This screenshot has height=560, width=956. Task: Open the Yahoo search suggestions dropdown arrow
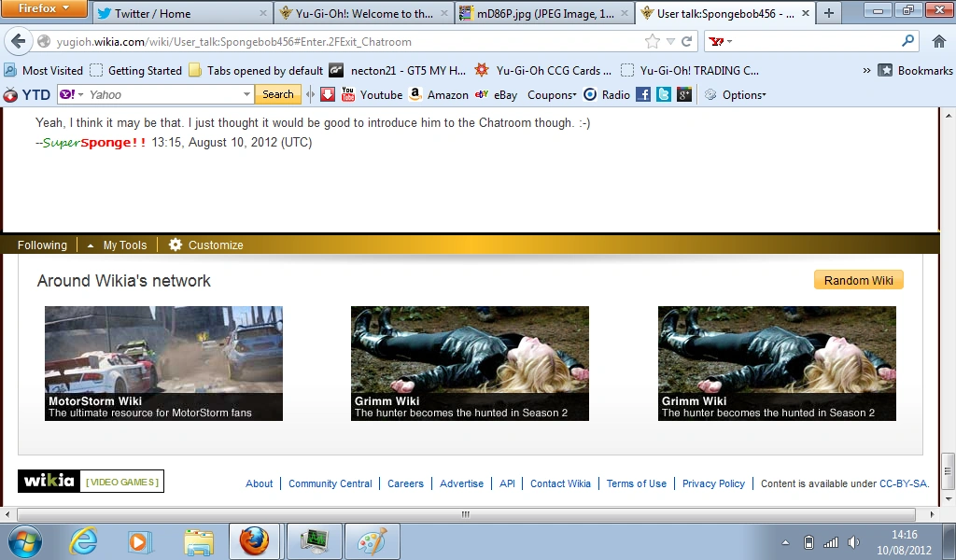pos(246,94)
